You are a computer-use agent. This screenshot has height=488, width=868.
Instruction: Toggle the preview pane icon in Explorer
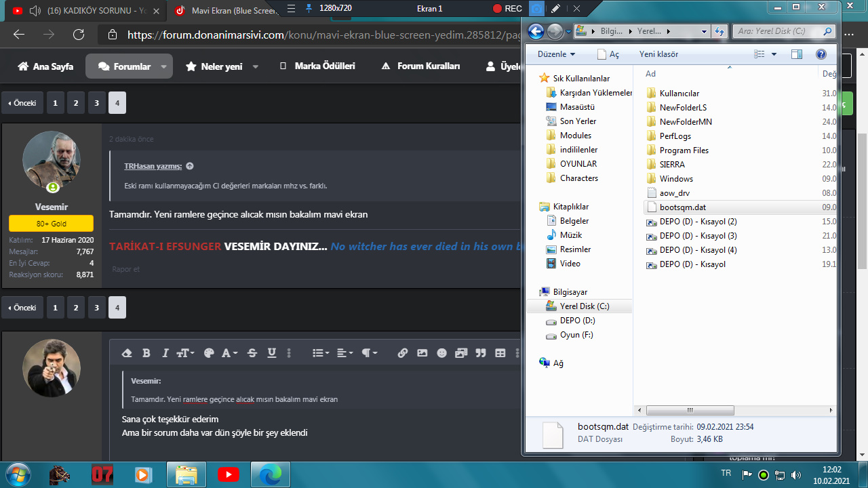pyautogui.click(x=797, y=54)
